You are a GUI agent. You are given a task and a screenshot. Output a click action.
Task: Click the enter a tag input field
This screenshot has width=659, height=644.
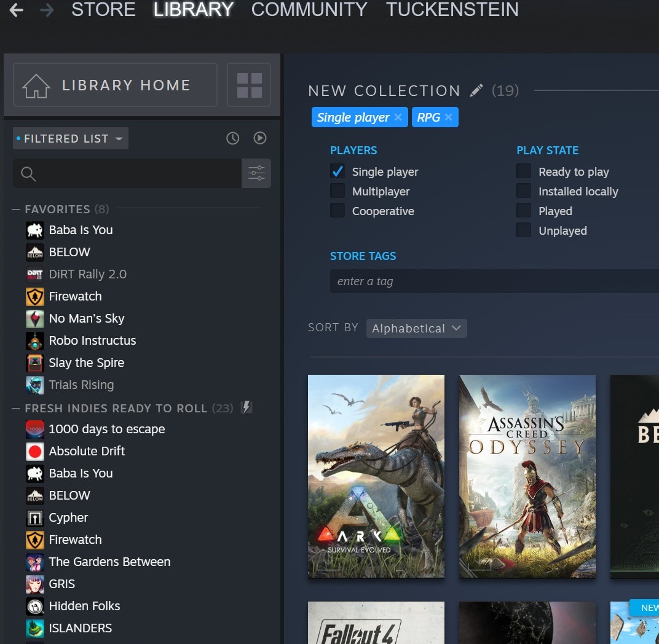(x=430, y=281)
